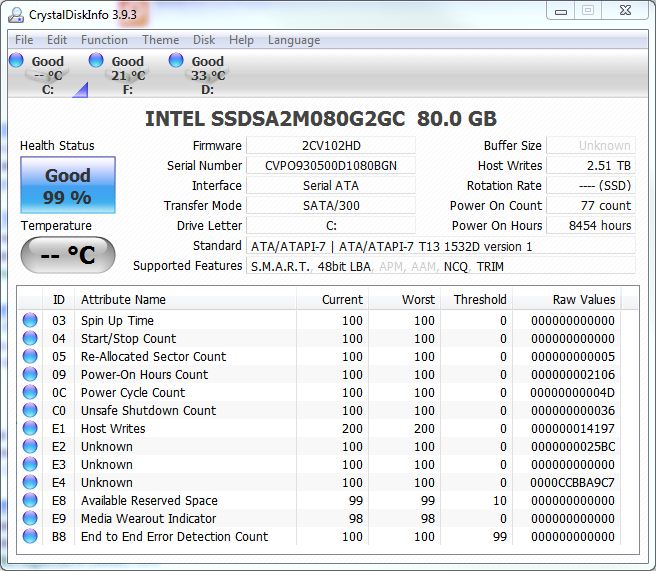This screenshot has height=571, width=656.
Task: Switch to the D: disk at 33 °C
Action: coord(208,75)
